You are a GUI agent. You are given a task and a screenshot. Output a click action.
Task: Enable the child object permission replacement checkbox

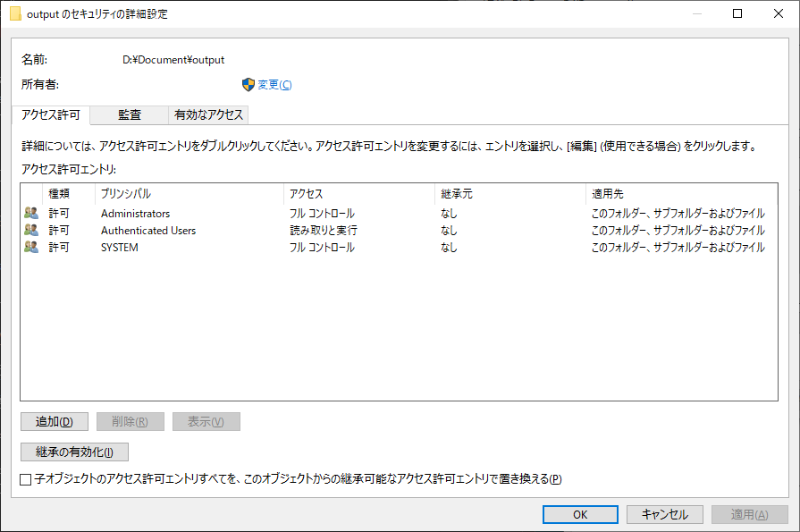pos(26,479)
